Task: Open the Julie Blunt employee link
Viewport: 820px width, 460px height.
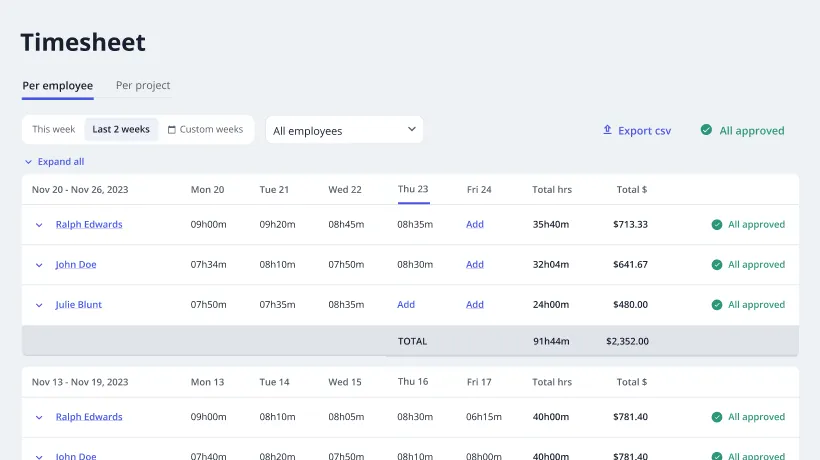Action: (x=78, y=304)
